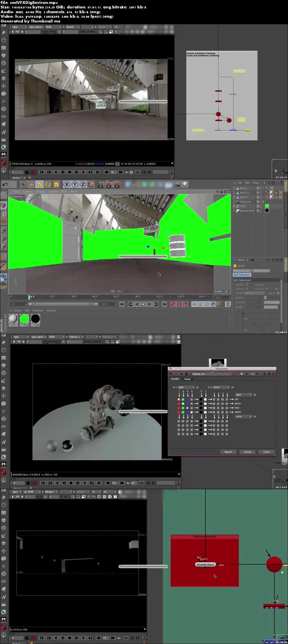Click the Record Active Objects button in Cinema 4D
This screenshot has width=288, height=644.
point(173,304)
